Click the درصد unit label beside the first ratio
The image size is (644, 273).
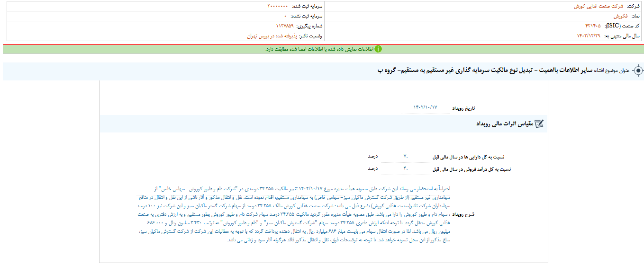374,157
